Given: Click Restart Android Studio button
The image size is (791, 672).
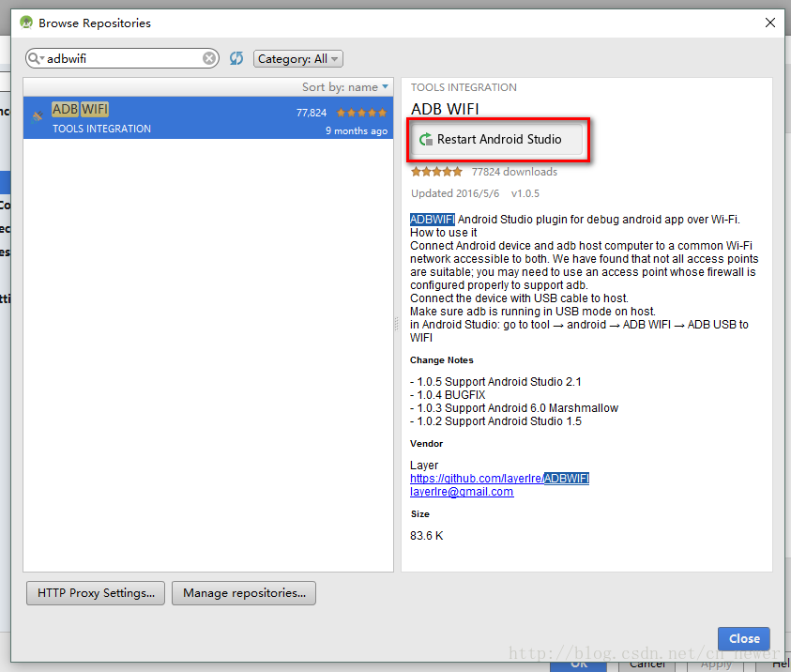Looking at the screenshot, I should (x=497, y=139).
